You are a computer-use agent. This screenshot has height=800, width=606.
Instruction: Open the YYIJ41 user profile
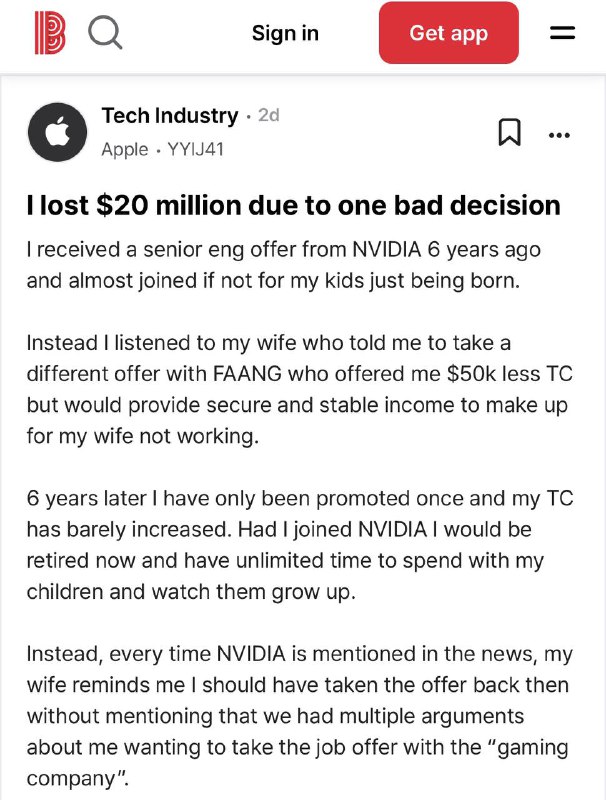[195, 149]
